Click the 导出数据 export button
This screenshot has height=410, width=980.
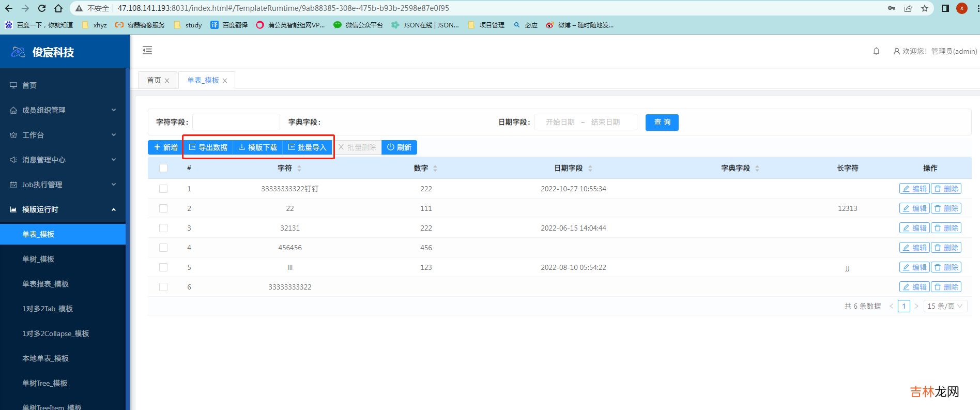coord(208,147)
